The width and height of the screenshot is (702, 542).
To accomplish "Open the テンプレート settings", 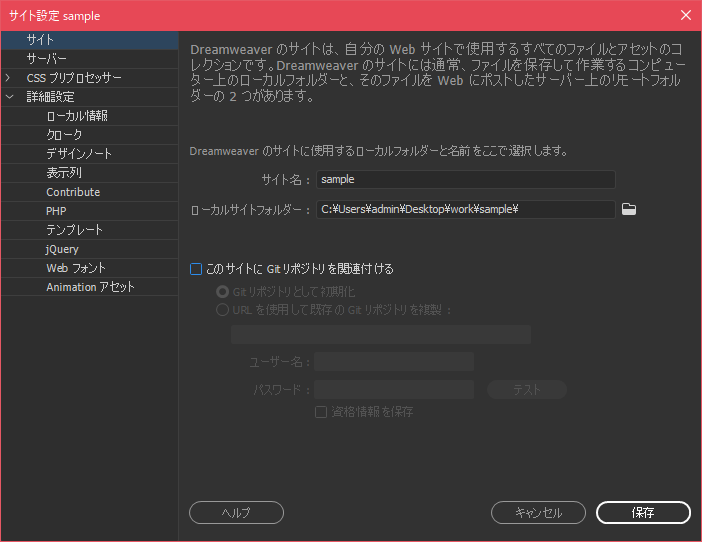I will click(x=90, y=230).
